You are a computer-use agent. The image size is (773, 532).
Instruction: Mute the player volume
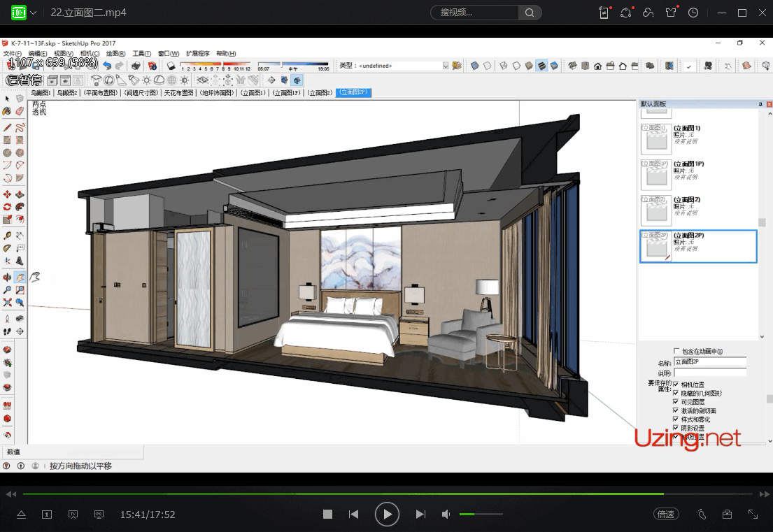(446, 515)
